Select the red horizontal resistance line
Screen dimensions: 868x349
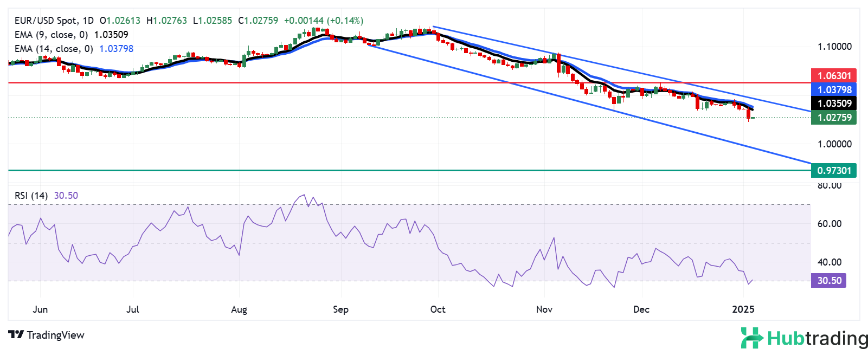point(380,83)
